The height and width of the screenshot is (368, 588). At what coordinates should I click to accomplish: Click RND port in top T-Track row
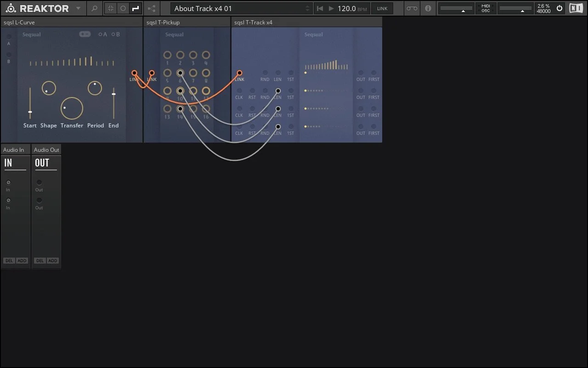click(265, 73)
